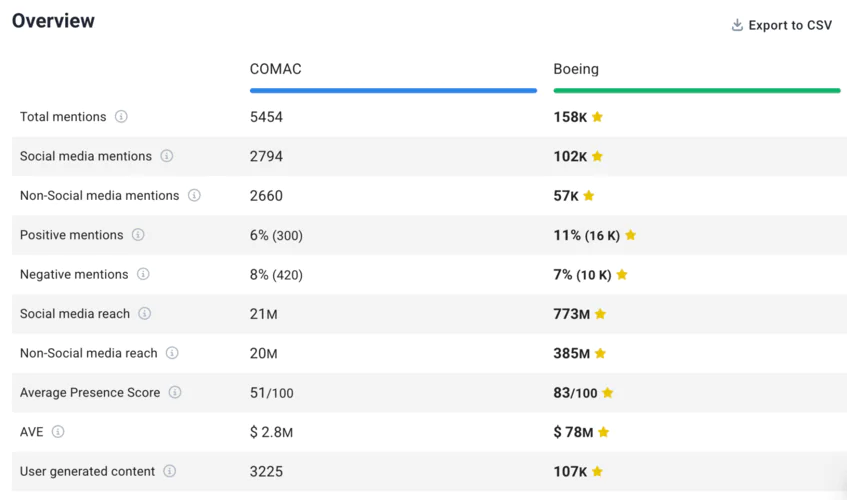Screen dimensions: 847x500
Task: Click the star beside 7% (10 K)
Action: pos(622,274)
